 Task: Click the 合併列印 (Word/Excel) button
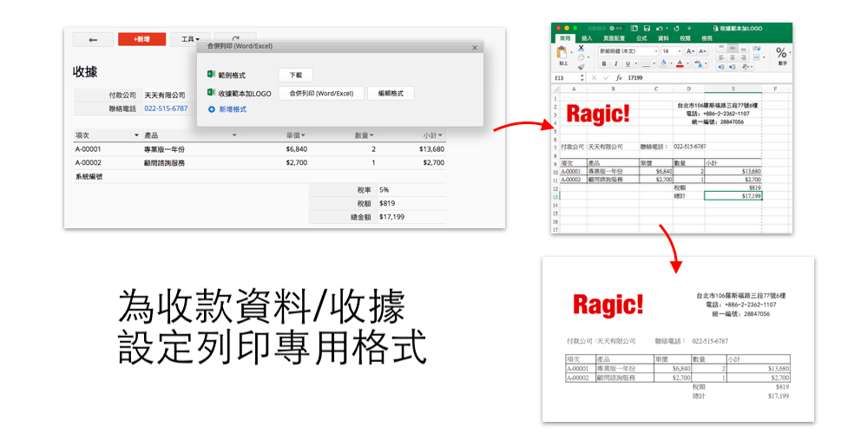click(x=321, y=94)
